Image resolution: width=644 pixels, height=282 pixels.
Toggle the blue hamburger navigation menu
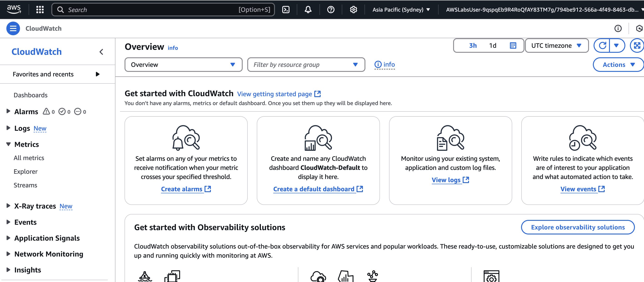(x=13, y=28)
